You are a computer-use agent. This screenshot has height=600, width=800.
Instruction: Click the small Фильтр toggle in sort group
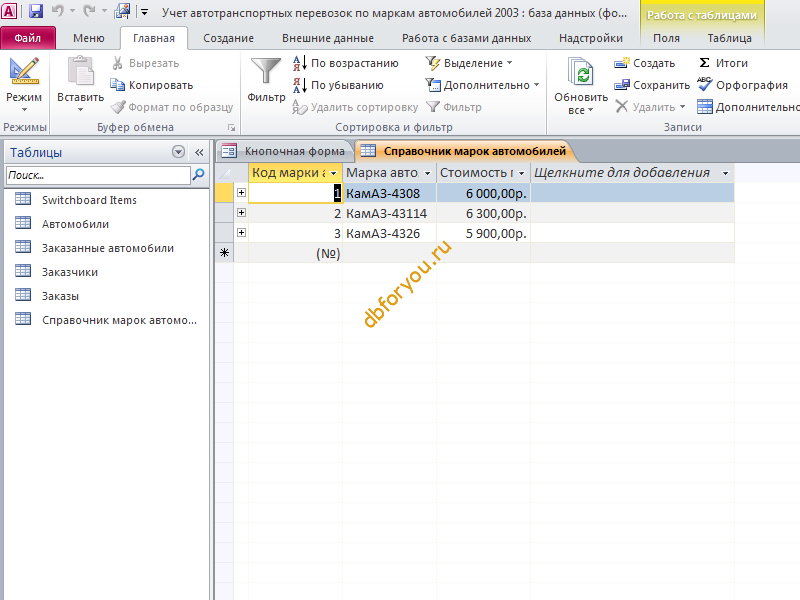tap(454, 107)
